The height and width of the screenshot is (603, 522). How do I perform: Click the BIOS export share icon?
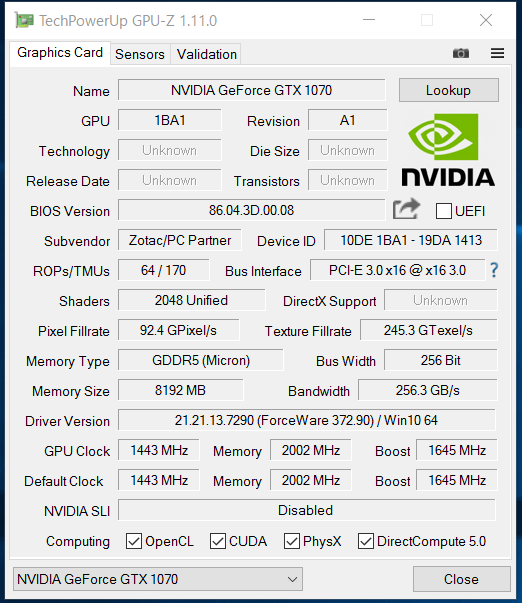click(406, 209)
